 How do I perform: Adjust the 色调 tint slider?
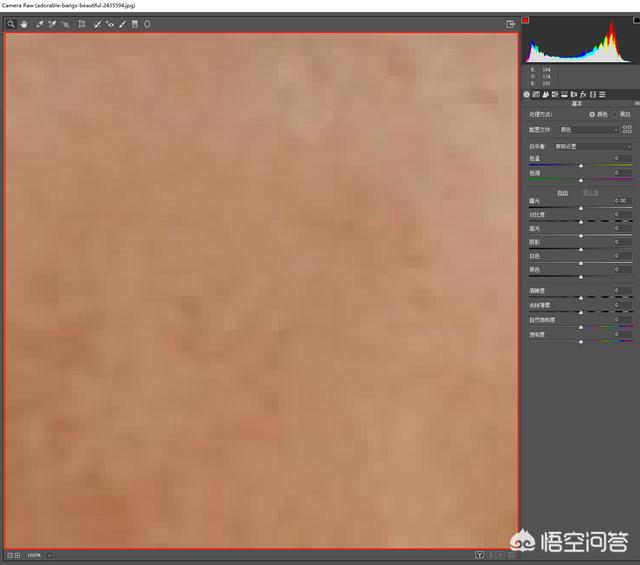click(x=580, y=180)
